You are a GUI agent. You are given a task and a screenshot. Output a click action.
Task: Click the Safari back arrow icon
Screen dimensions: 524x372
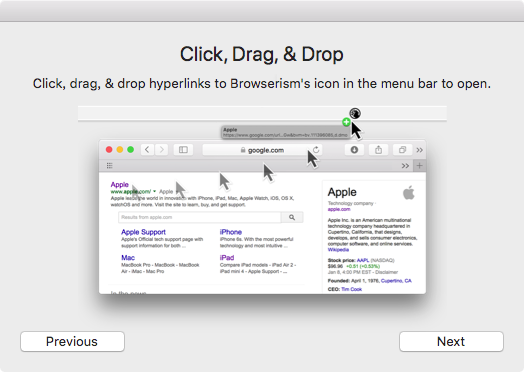coord(147,149)
